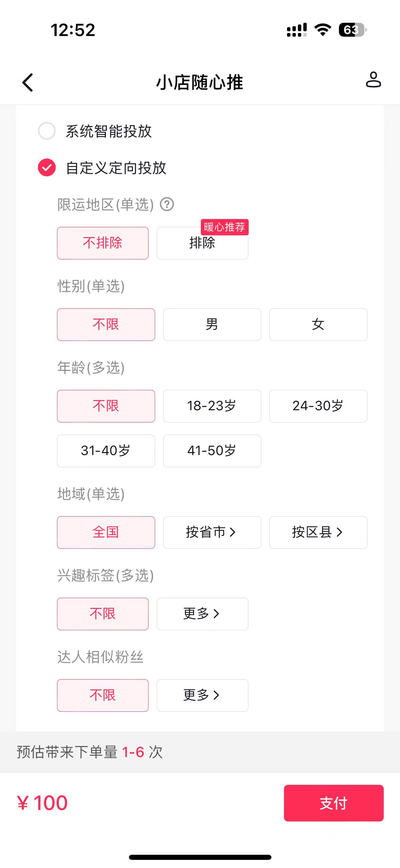Choose 排除 for restricted shipping regions
This screenshot has width=400, height=868.
point(203,243)
